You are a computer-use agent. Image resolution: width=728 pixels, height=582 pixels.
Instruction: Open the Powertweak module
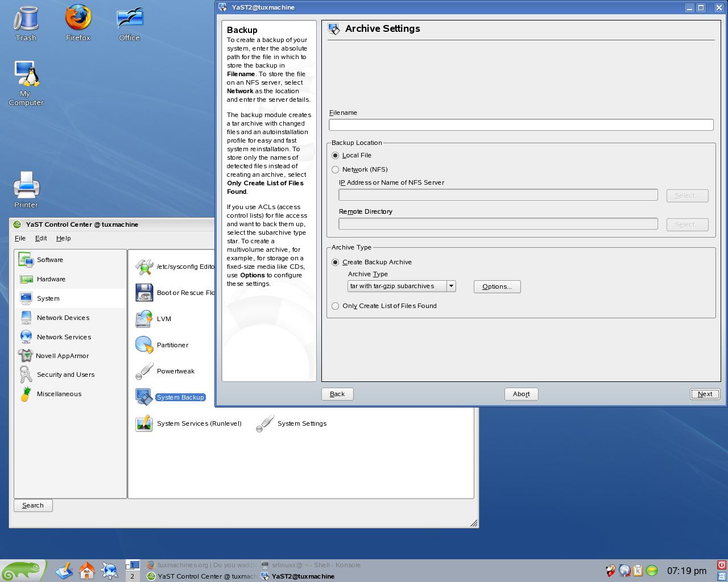click(165, 371)
